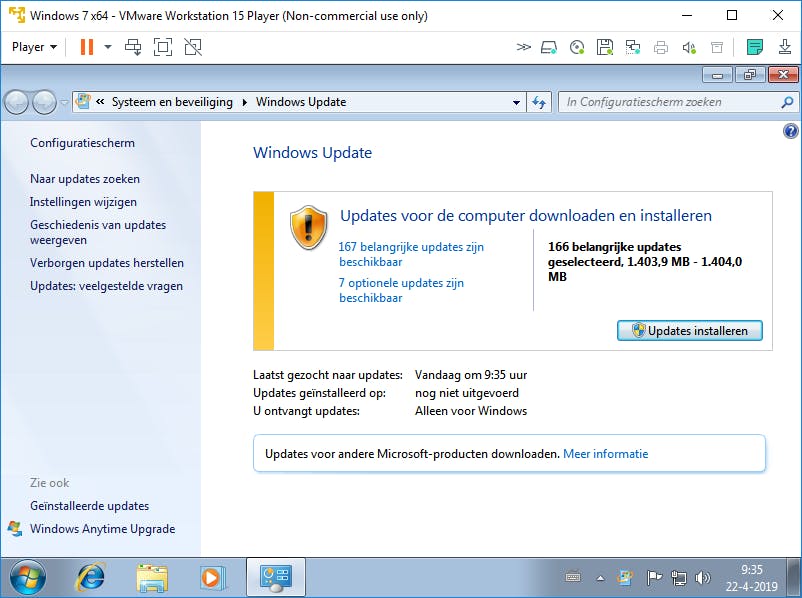Open Windows Explorer from taskbar

(152, 578)
